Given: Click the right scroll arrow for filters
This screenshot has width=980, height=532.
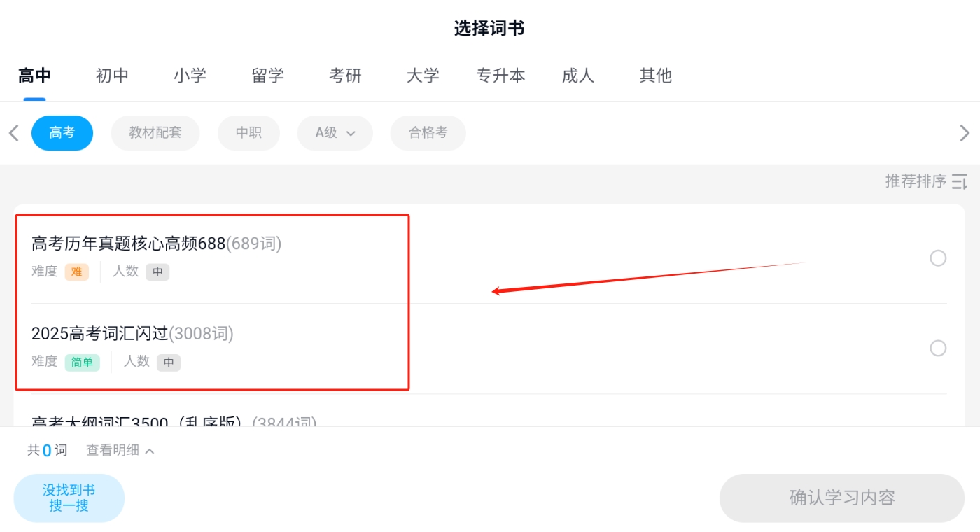Looking at the screenshot, I should click(x=965, y=133).
